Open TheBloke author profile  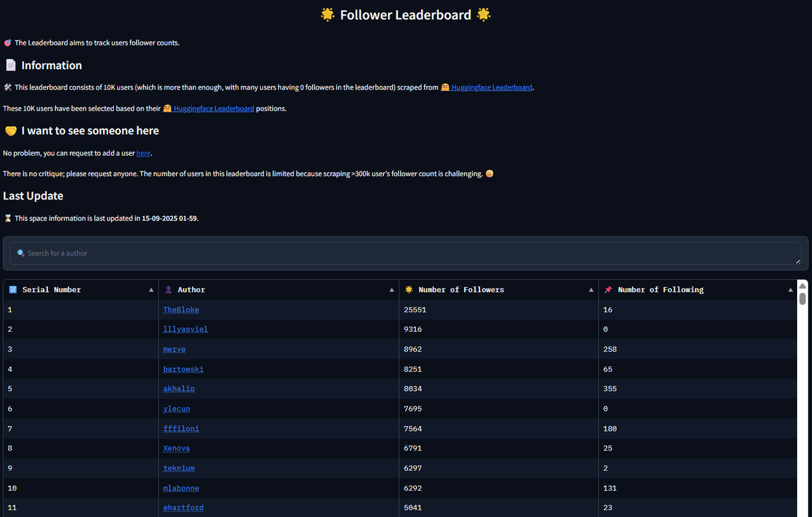pos(181,310)
